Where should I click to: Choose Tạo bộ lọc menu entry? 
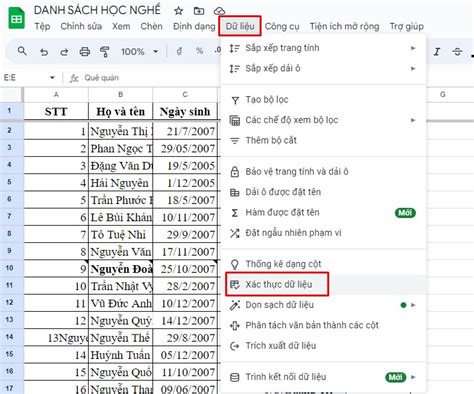[323, 100]
